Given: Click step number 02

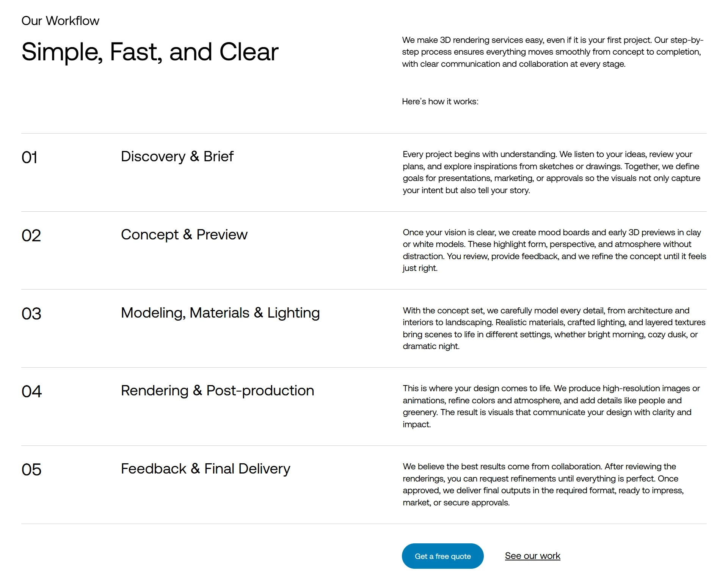Looking at the screenshot, I should 31,236.
